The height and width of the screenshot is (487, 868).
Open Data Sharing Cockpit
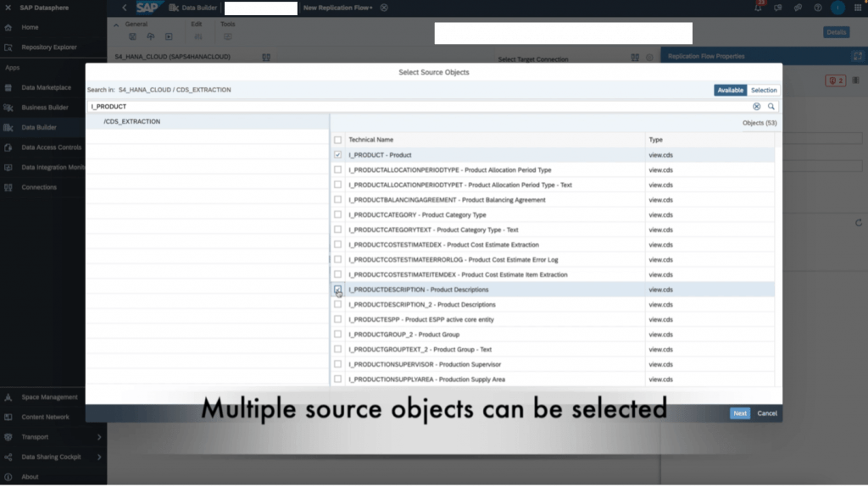[x=51, y=457]
